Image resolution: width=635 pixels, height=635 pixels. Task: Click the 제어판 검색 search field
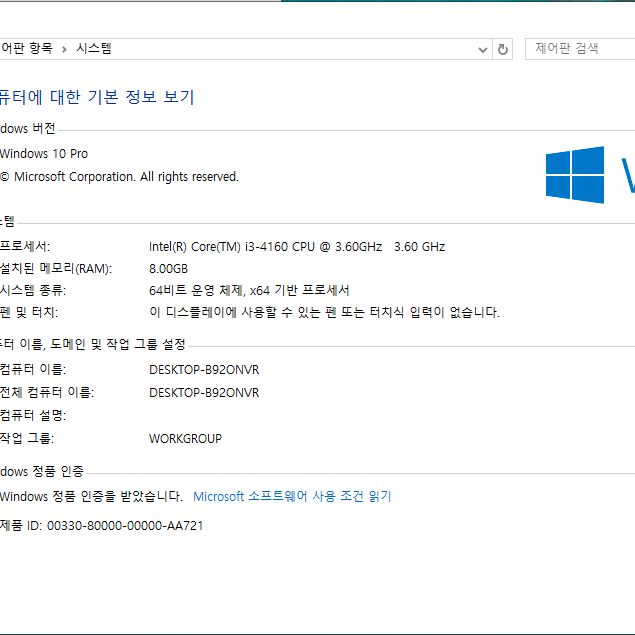581,49
